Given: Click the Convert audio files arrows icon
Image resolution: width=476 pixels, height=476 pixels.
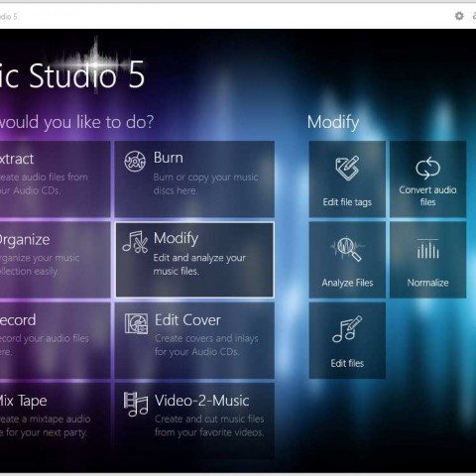Looking at the screenshot, I should tap(427, 168).
